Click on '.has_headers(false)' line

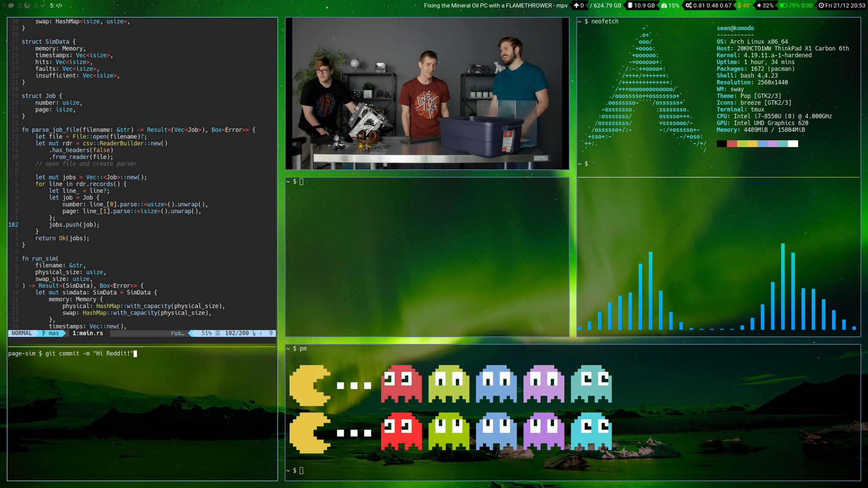point(81,150)
